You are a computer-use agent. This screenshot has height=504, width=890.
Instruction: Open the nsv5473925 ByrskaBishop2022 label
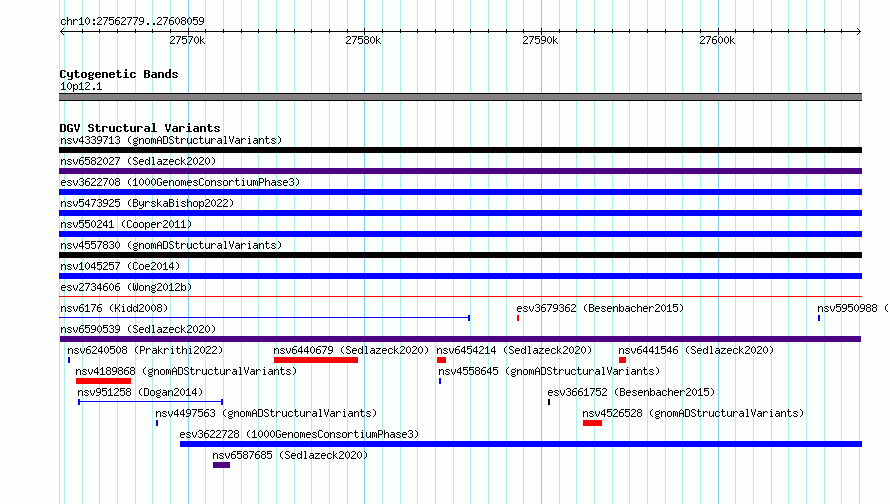click(x=147, y=203)
